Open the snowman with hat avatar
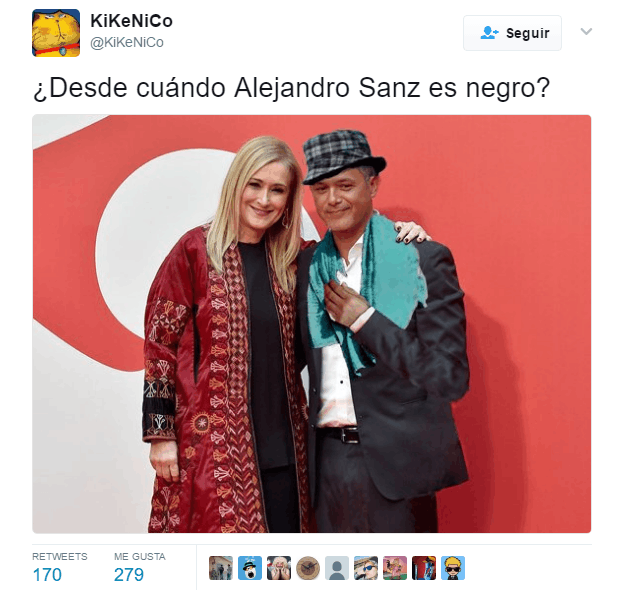This screenshot has width=624, height=590. (250, 568)
